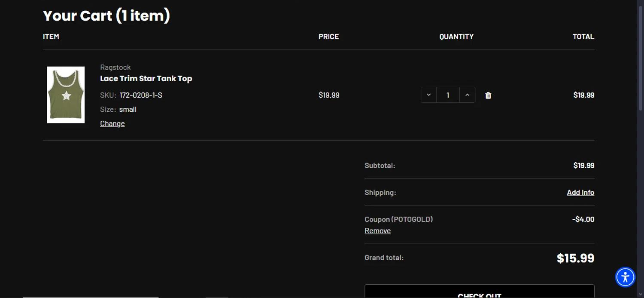Screen dimensions: 644x298
Task: Click the quantity input field
Action: click(x=448, y=95)
